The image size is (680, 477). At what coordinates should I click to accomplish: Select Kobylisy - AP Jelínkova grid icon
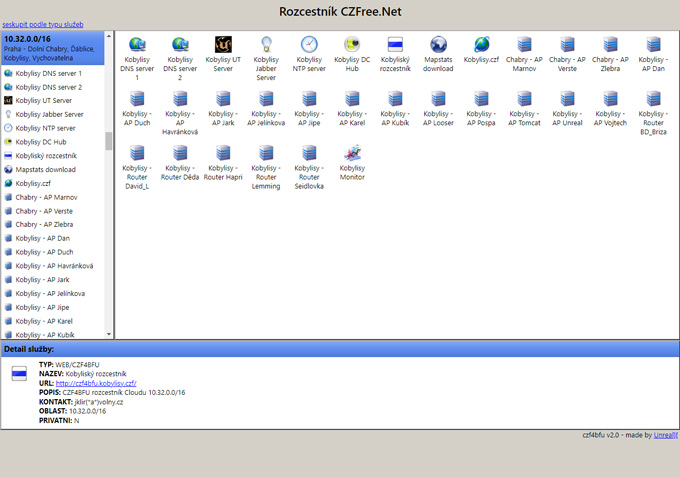point(266,98)
